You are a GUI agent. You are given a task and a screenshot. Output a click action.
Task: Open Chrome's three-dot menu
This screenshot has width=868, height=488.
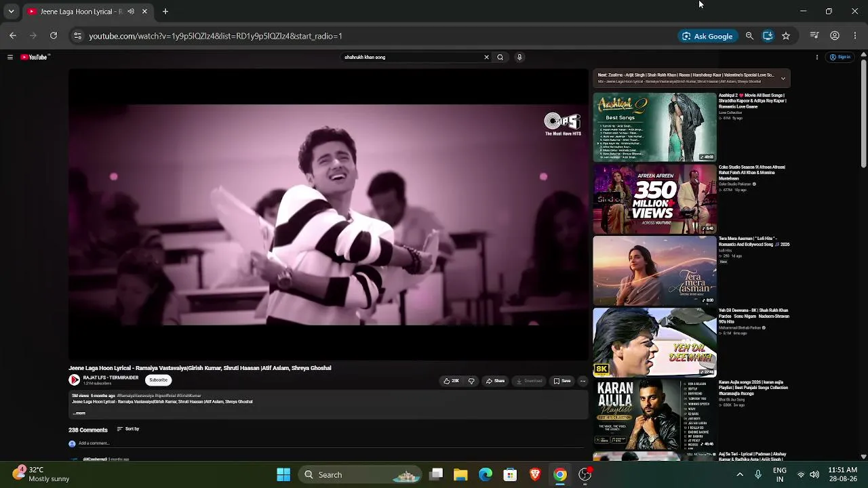(x=855, y=36)
